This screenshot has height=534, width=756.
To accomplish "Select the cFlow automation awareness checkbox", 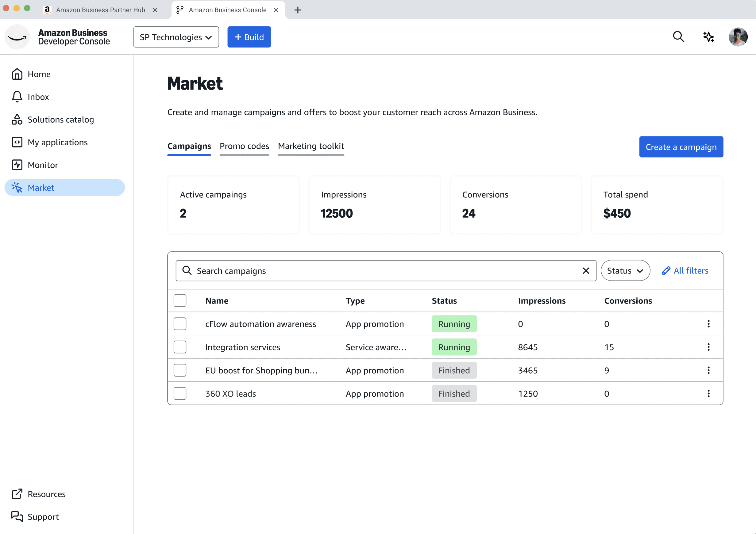I will point(180,324).
